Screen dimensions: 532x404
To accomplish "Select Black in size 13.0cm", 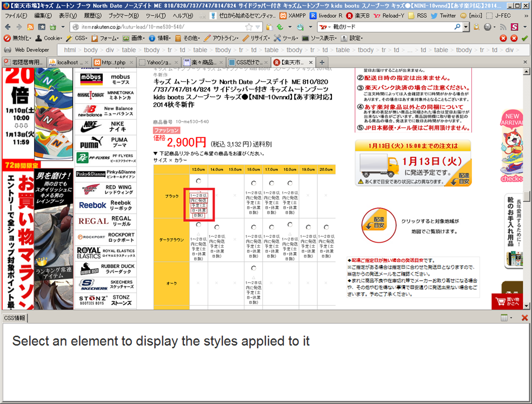I will [x=198, y=181].
